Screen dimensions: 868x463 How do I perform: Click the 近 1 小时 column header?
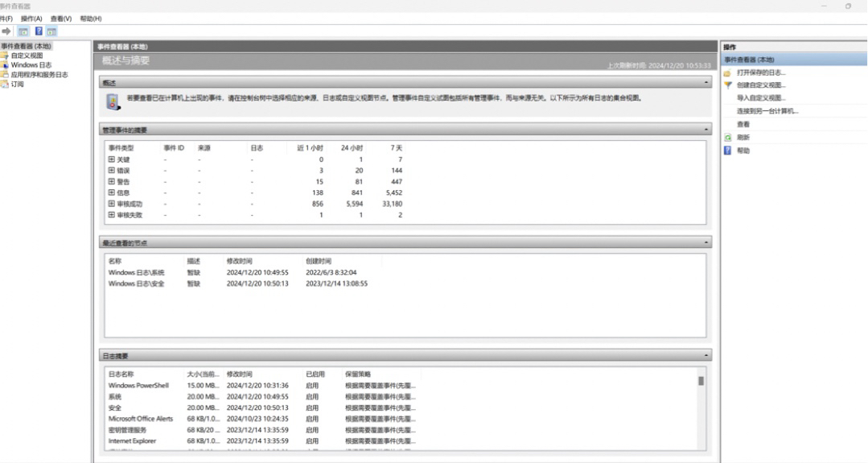(310, 148)
